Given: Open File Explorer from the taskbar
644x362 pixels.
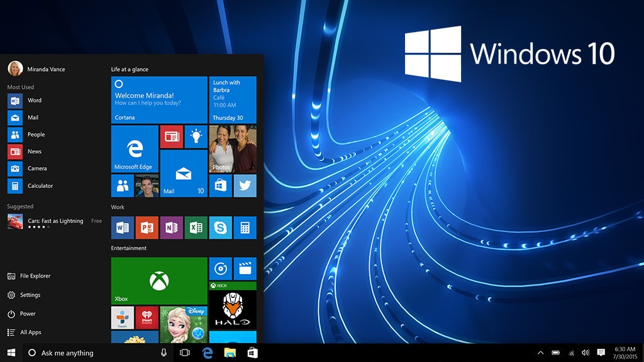Looking at the screenshot, I should coord(230,353).
